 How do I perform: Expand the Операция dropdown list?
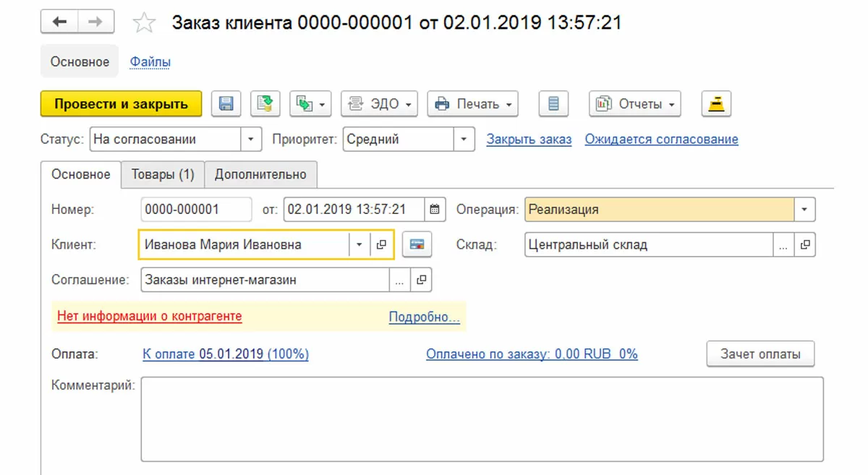click(x=804, y=210)
